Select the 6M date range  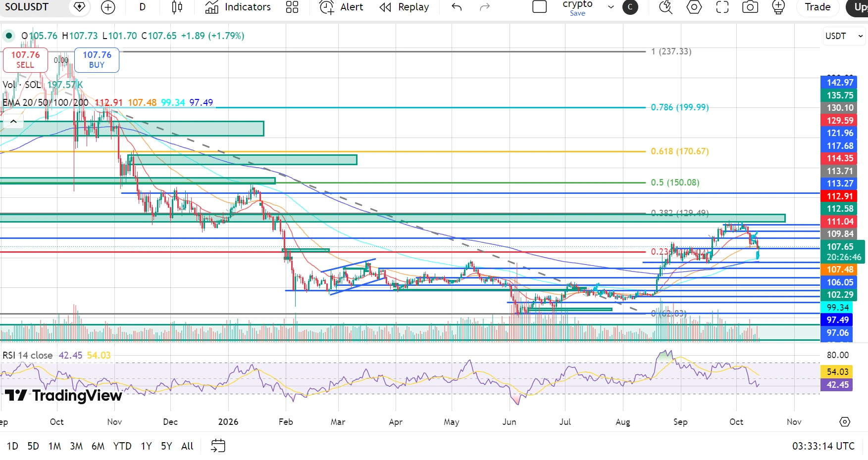pyautogui.click(x=98, y=446)
